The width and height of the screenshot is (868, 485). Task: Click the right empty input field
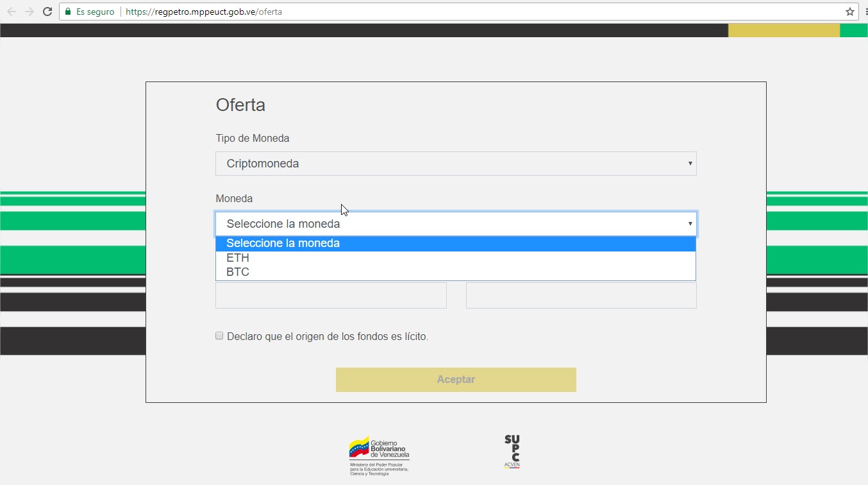(x=581, y=295)
